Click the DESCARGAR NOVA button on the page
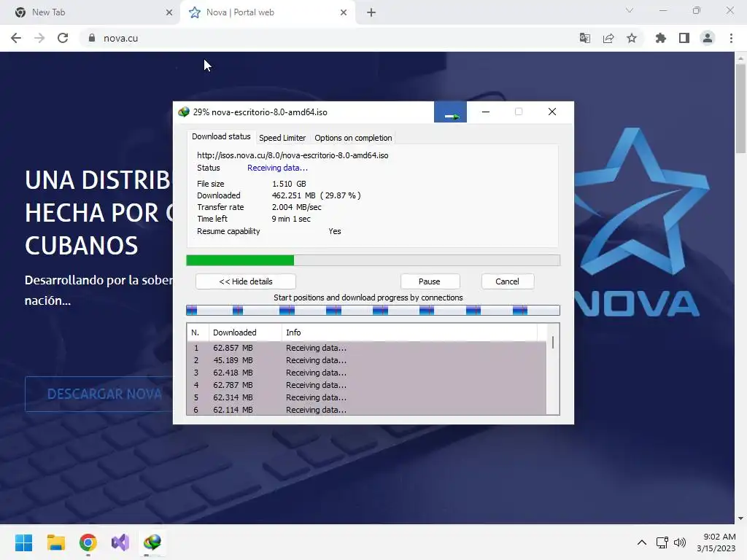Viewport: 747px width, 560px height. tap(100, 394)
